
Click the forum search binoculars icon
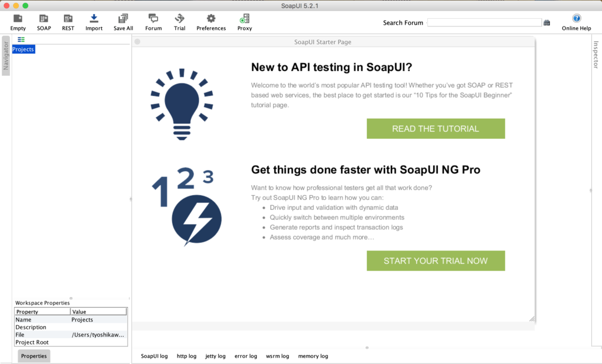(547, 23)
